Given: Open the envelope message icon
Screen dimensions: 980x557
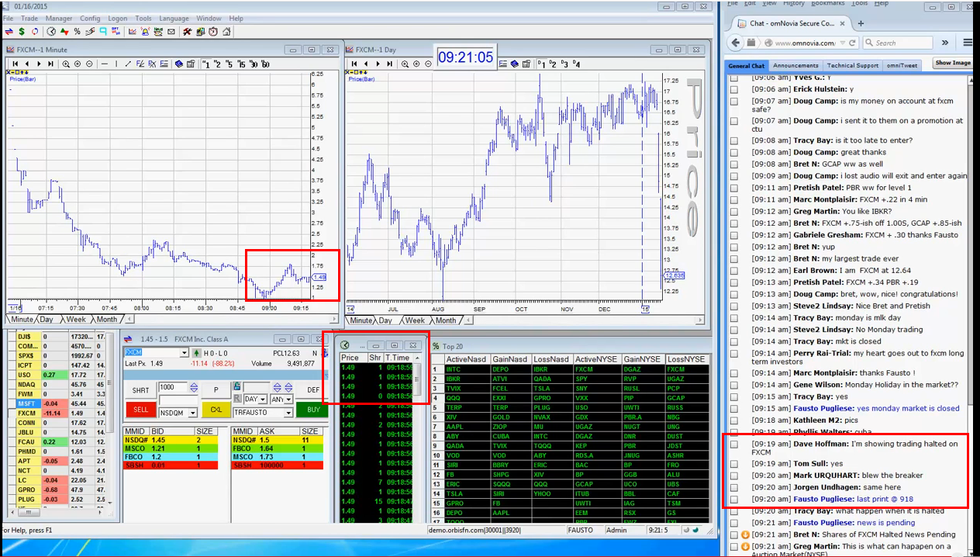Looking at the screenshot, I should point(171,32).
